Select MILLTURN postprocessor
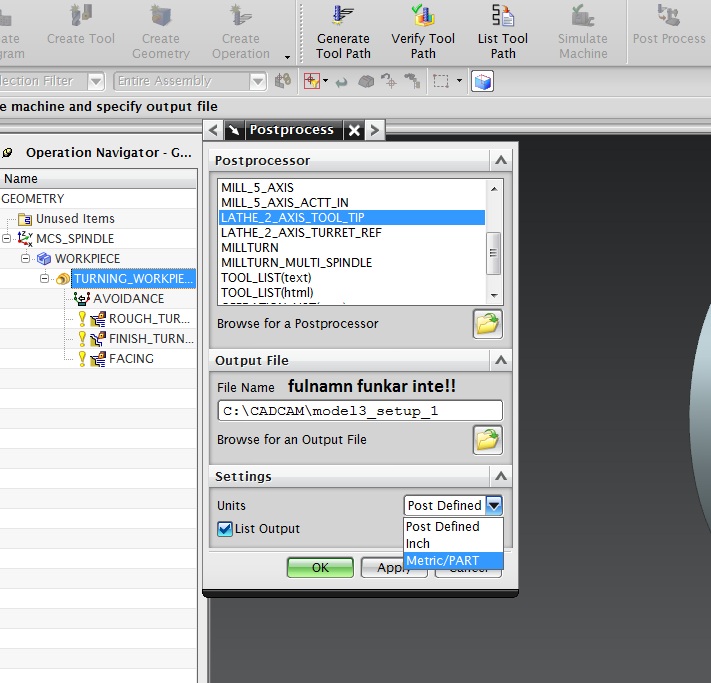The height and width of the screenshot is (683, 711). [352, 247]
